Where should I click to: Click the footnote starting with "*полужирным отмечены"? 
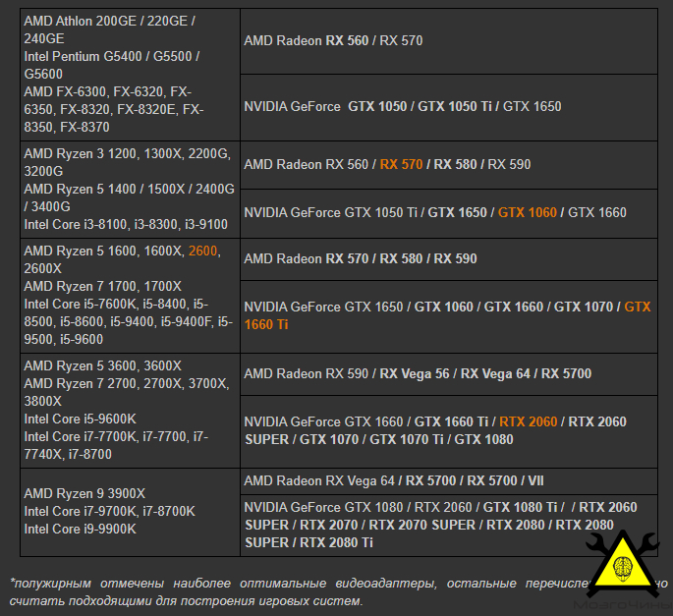[338, 592]
